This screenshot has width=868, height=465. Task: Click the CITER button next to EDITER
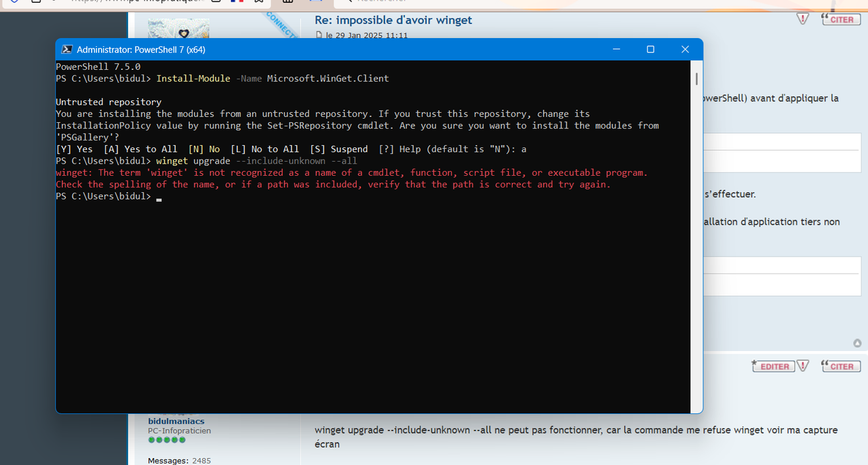(841, 366)
